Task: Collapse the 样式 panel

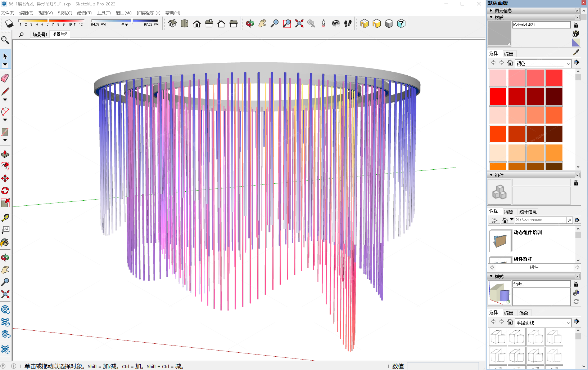Action: pyautogui.click(x=491, y=276)
